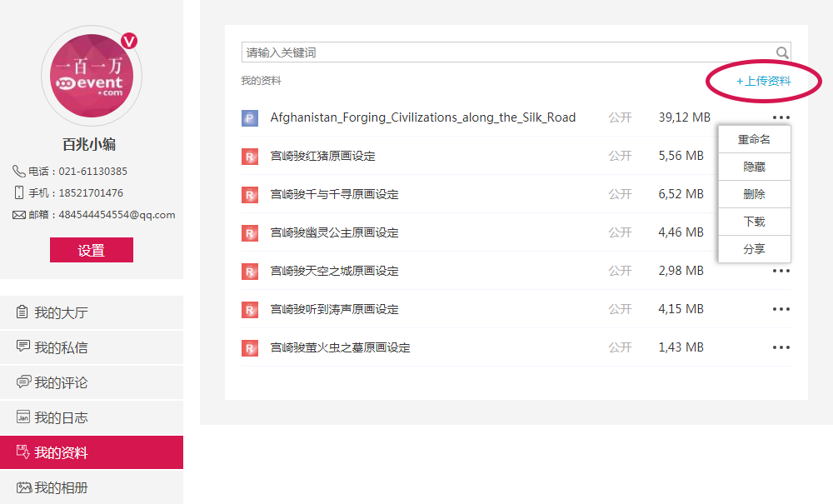Choose 重命名 from the dropdown menu
The image size is (833, 504).
point(755,140)
